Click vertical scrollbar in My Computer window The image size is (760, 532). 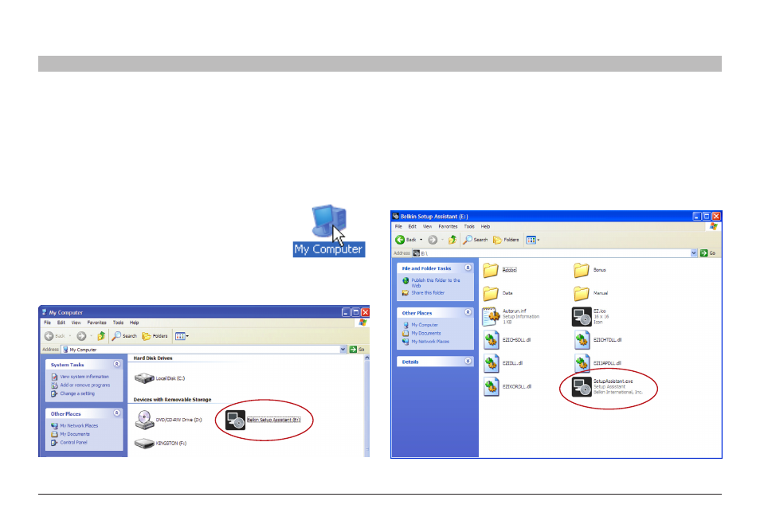(x=367, y=405)
